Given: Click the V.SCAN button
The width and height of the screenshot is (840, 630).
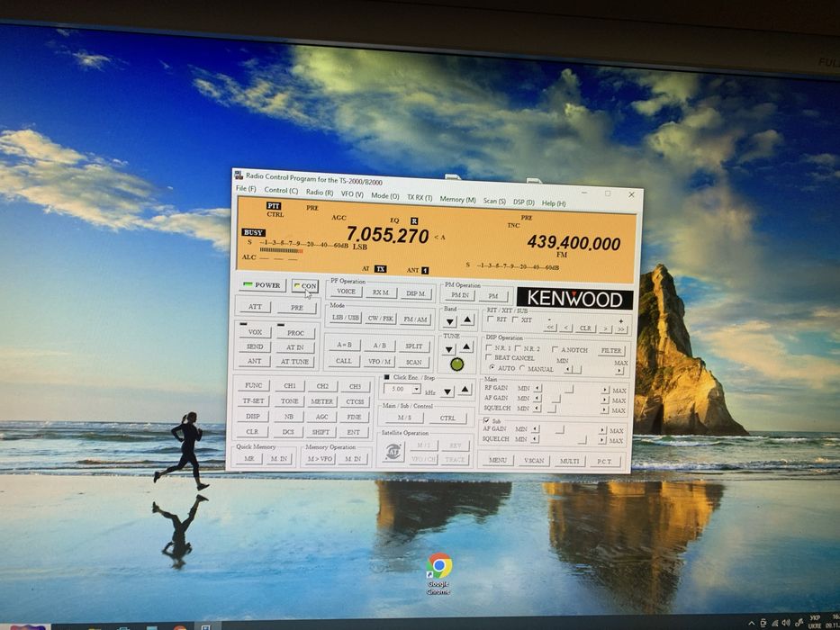Looking at the screenshot, I should [534, 460].
